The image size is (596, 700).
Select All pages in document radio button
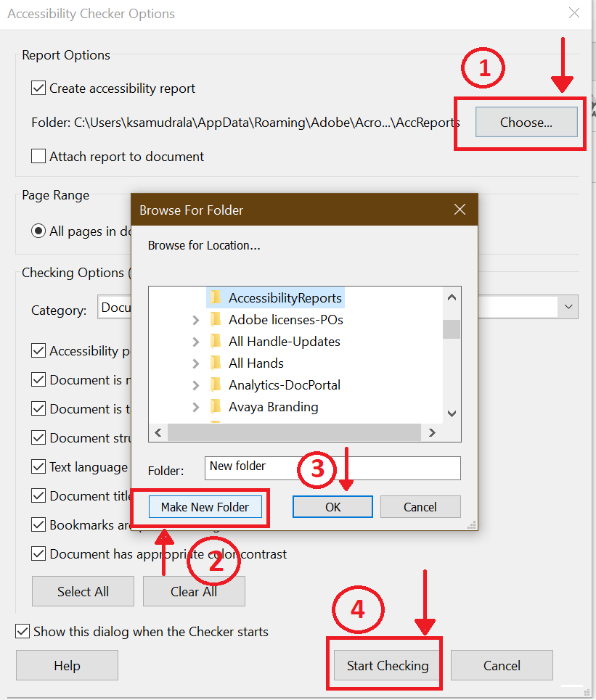(38, 231)
